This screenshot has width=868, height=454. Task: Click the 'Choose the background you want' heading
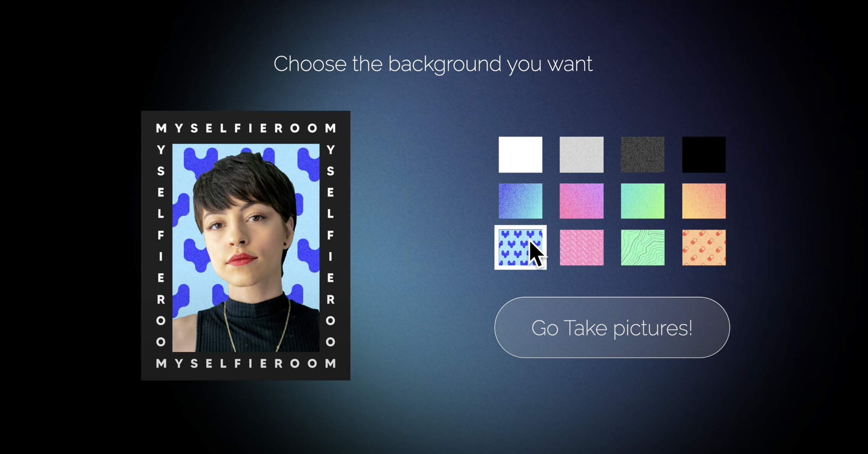point(433,64)
